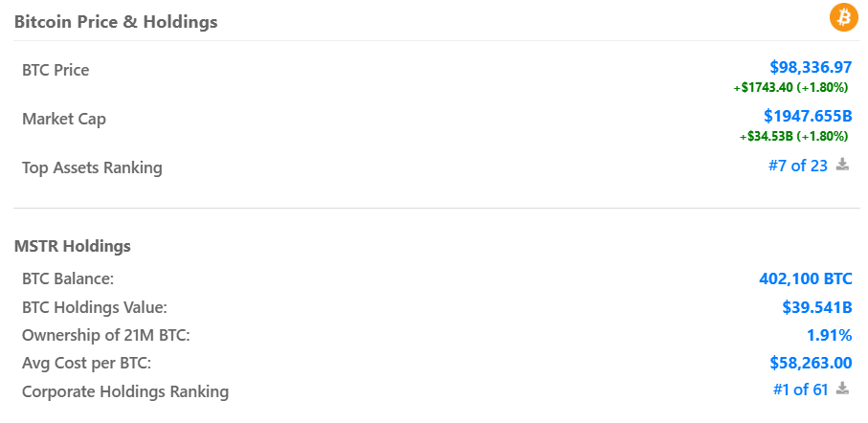Click the Corporate Holdings Ranking label
The height and width of the screenshot is (423, 868).
coord(125,392)
